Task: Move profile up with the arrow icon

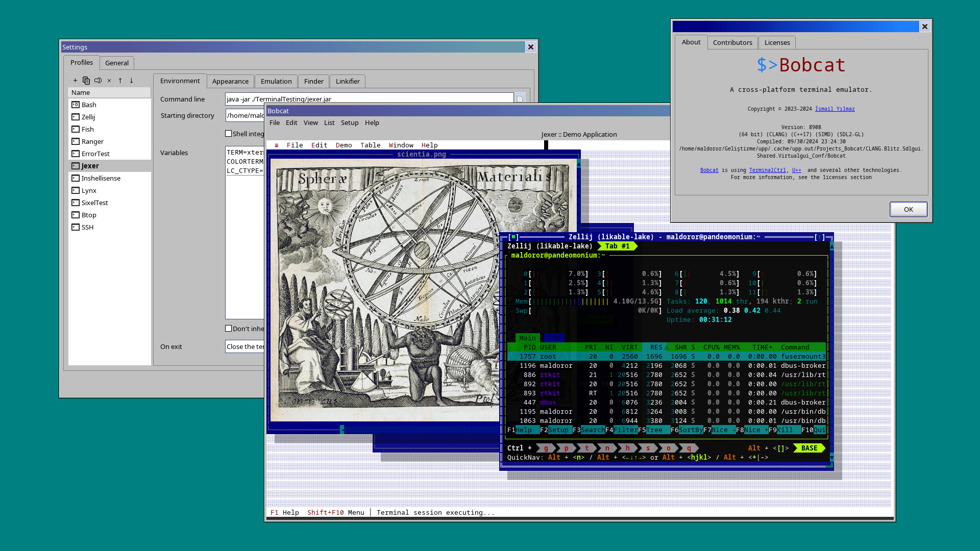Action: pos(120,81)
